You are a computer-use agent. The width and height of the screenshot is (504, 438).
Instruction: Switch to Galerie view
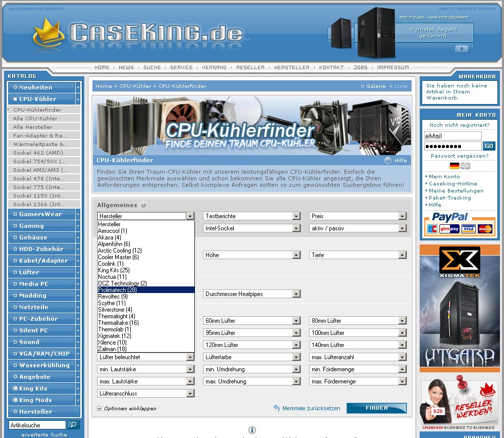tap(373, 86)
